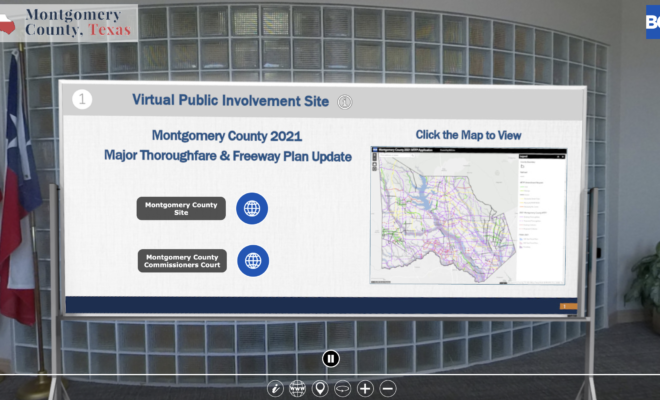The image size is (660, 400).
Task: Click the orange page number 1 on board footer
Action: tap(566, 306)
